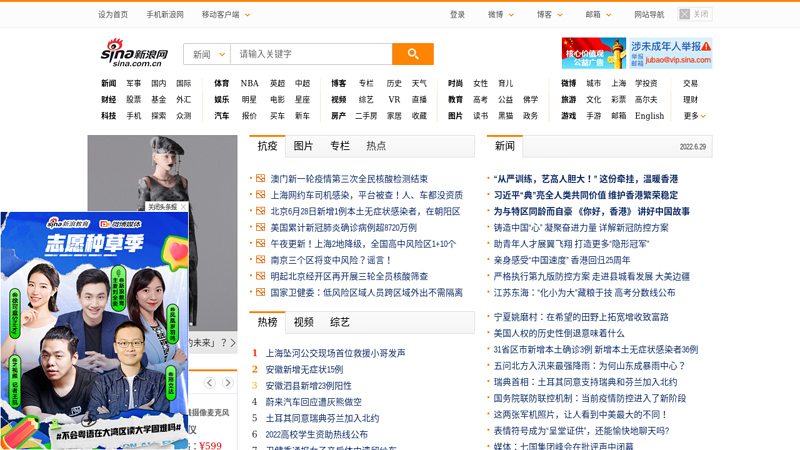
Task: Open headline 习近平"典"亮全人类共同价值
Action: tap(586, 195)
